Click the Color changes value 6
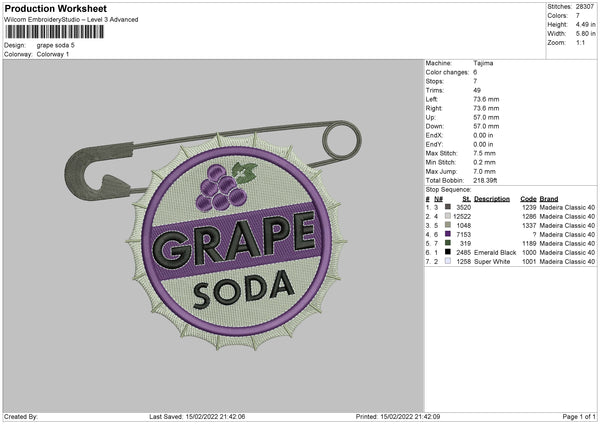This screenshot has height=424, width=600. coord(475,72)
